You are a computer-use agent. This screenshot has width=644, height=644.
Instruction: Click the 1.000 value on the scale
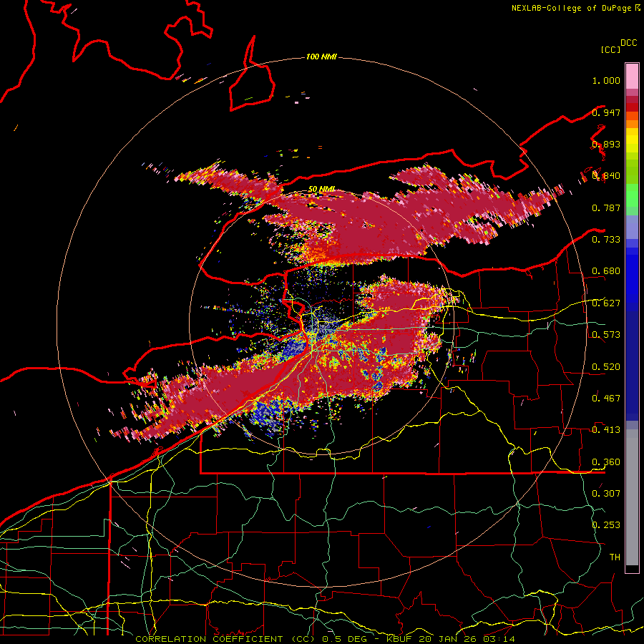pos(606,80)
